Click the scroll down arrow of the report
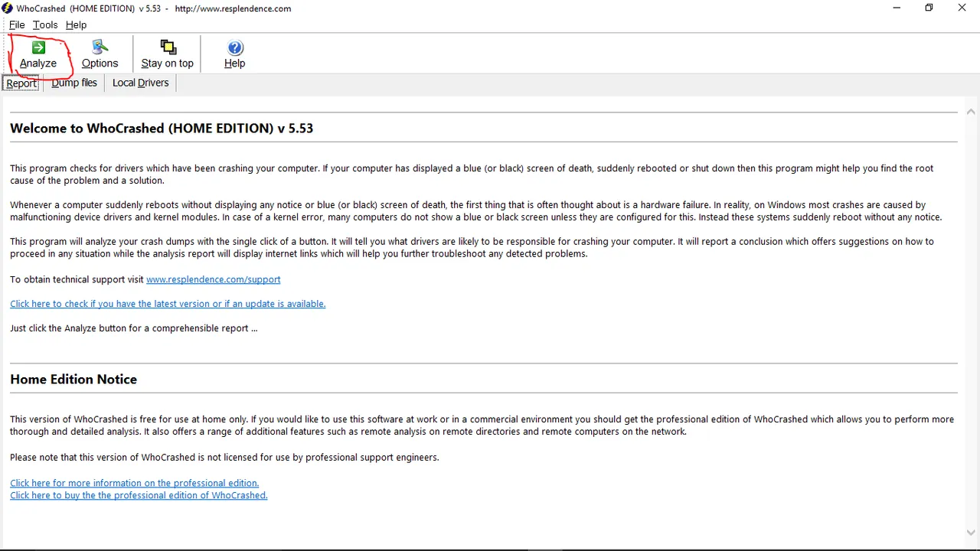The image size is (980, 551). 971,533
